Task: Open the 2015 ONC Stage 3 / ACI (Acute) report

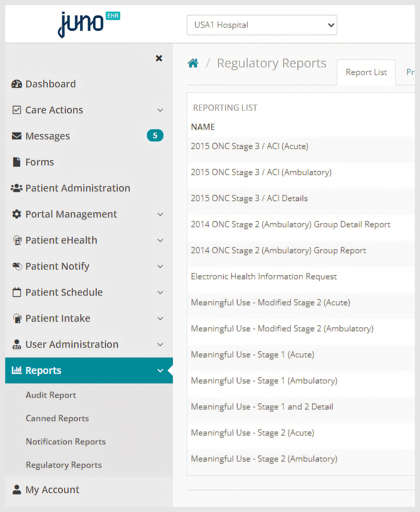Action: coord(249,146)
